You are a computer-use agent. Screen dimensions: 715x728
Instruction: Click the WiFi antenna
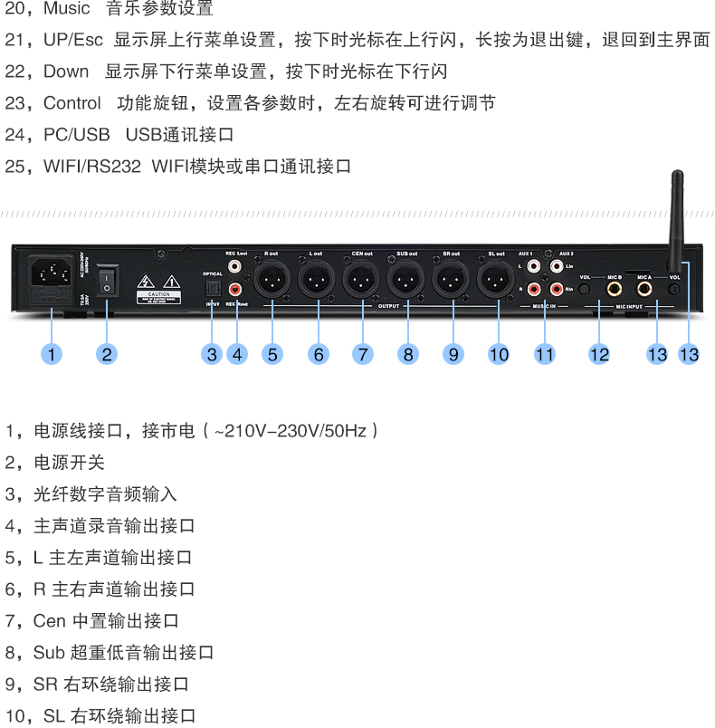coord(676,221)
